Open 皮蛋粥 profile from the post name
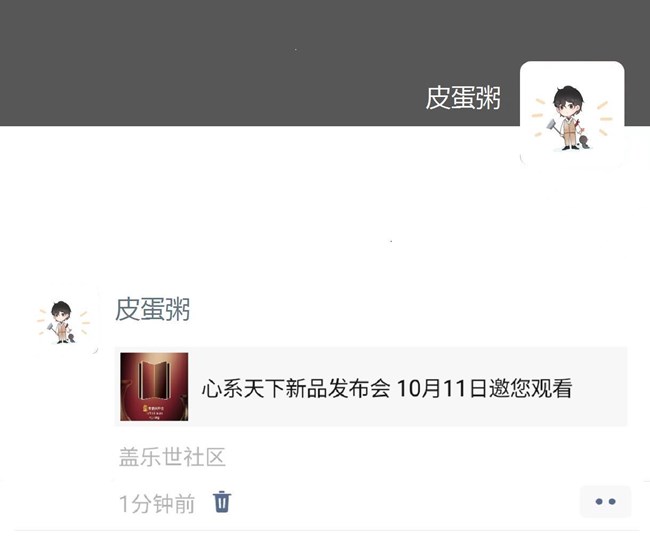Image resolution: width=650 pixels, height=537 pixels. pyautogui.click(x=153, y=309)
